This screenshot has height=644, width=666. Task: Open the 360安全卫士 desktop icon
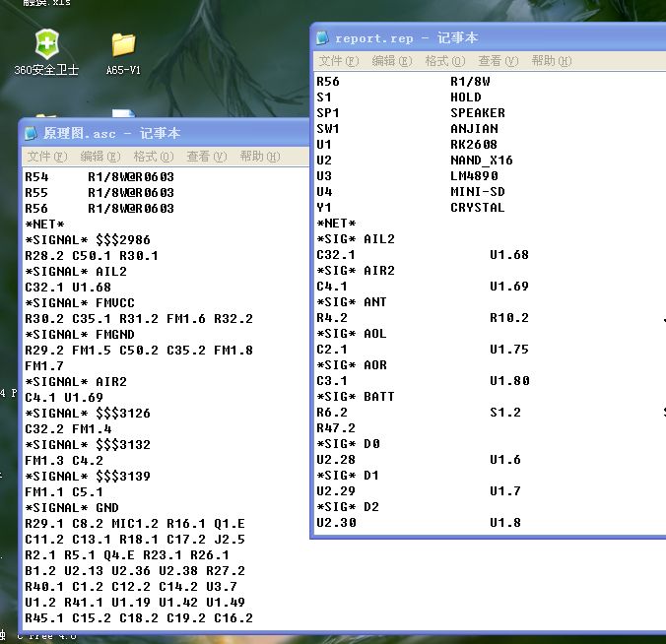click(x=45, y=45)
